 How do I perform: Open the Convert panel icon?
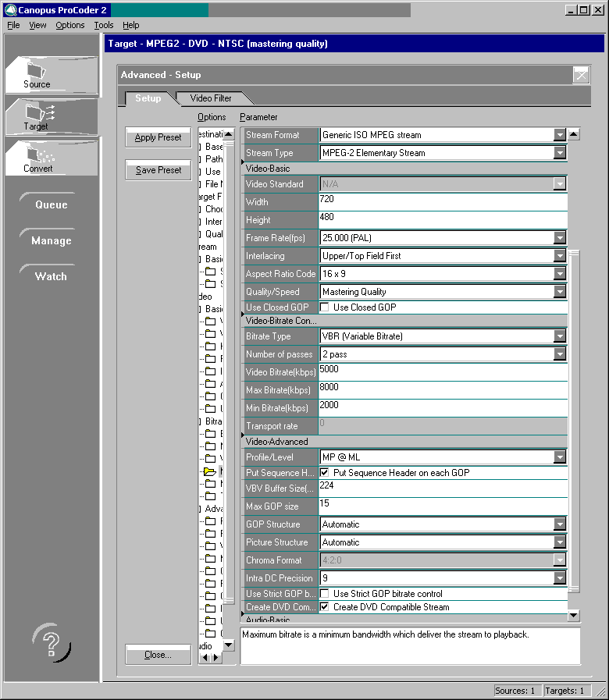pyautogui.click(x=41, y=155)
